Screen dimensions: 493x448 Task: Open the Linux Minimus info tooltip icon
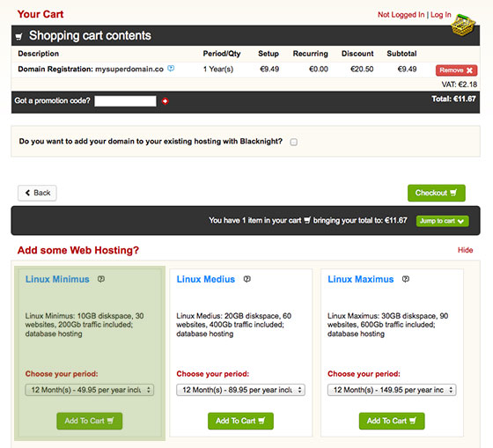tap(101, 279)
